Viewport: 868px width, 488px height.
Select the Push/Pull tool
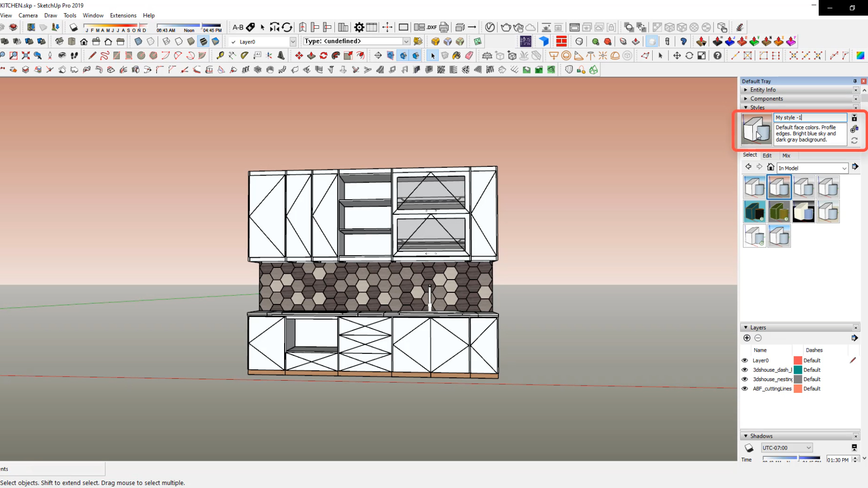pos(311,56)
